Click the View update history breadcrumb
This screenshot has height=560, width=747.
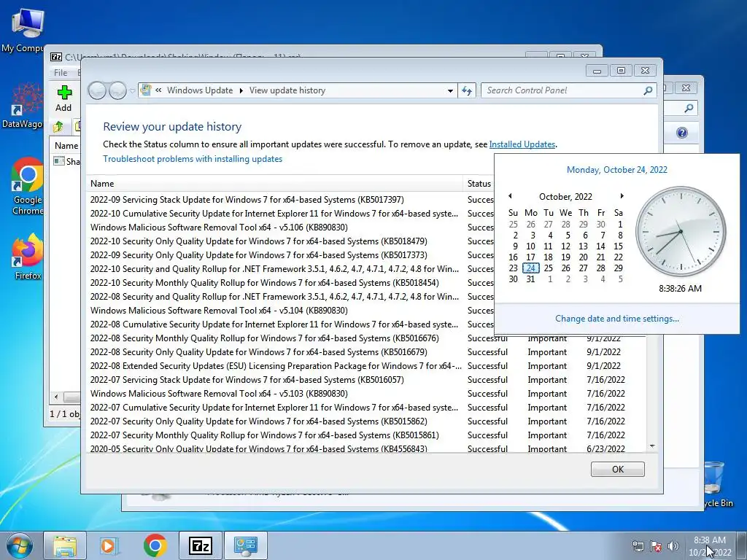click(x=287, y=90)
